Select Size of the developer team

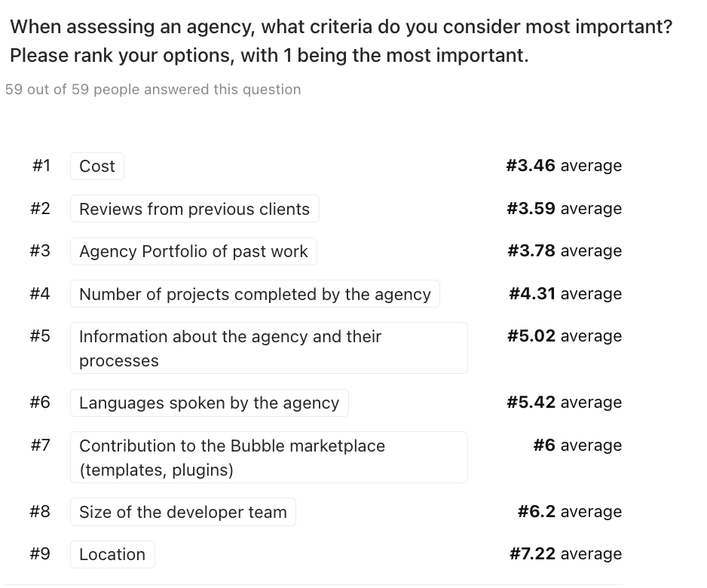183,512
